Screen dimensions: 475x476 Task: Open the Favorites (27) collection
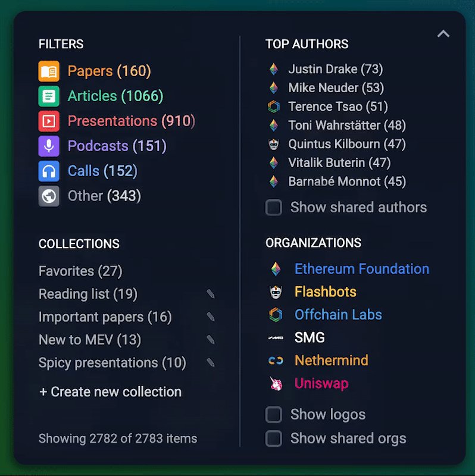tap(80, 271)
